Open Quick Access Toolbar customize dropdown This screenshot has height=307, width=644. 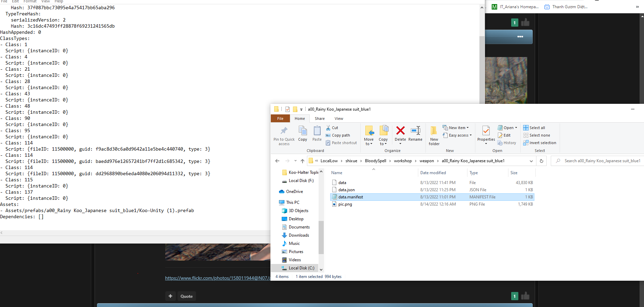click(x=301, y=110)
